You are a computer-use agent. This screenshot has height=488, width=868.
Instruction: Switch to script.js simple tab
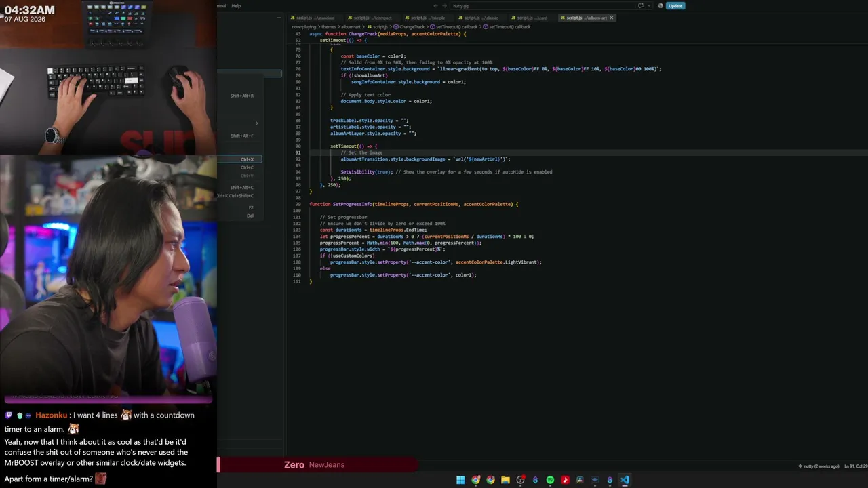pyautogui.click(x=428, y=18)
